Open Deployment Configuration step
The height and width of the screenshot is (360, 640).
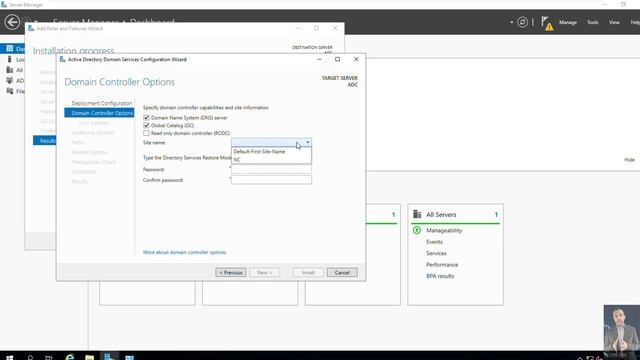102,103
